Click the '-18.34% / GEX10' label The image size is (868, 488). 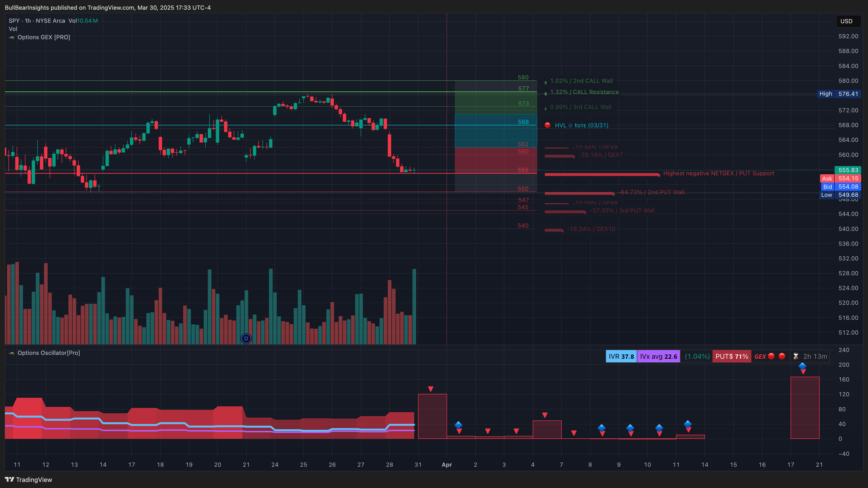[x=591, y=229]
